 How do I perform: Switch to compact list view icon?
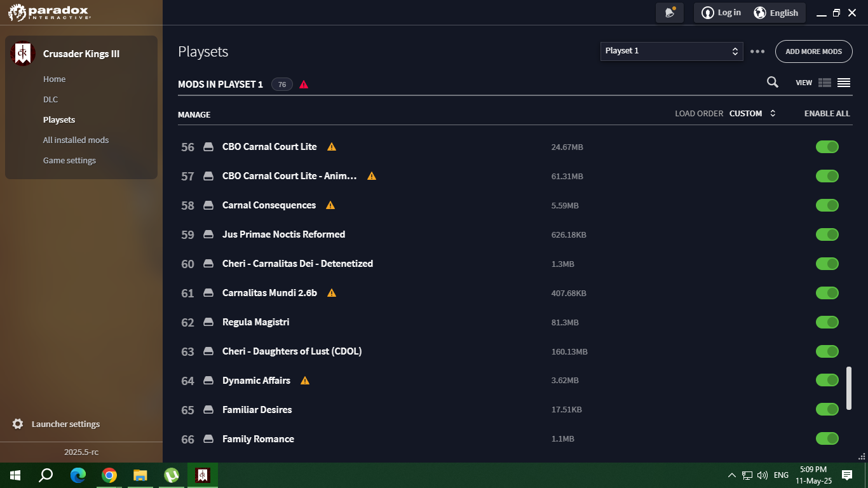pos(844,83)
